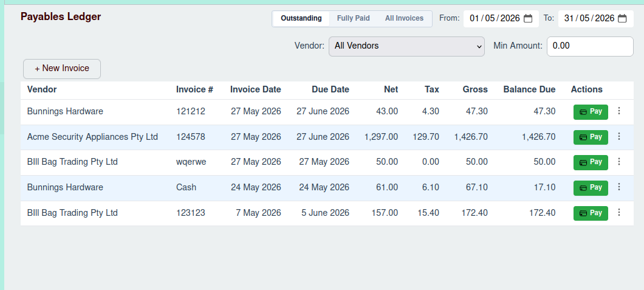Click balance due 17.10
644x290 pixels.
[x=544, y=187]
